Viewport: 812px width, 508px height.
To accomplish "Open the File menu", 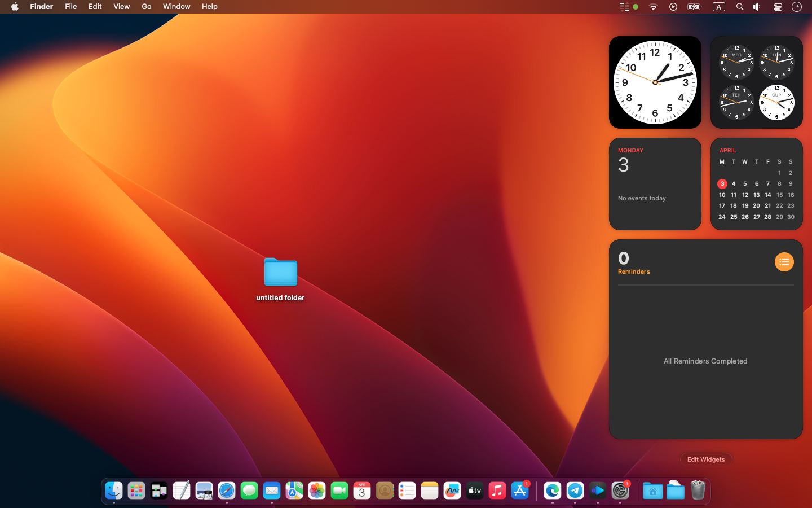I will [71, 7].
